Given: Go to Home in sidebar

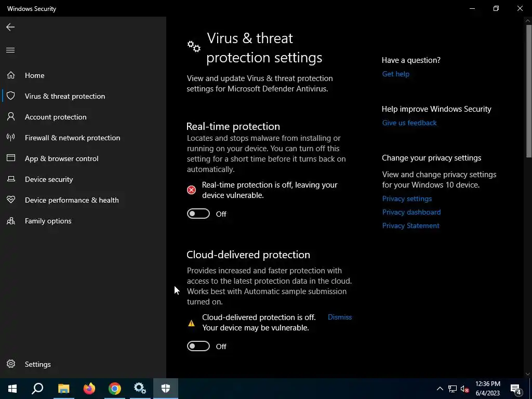Looking at the screenshot, I should click(x=35, y=75).
